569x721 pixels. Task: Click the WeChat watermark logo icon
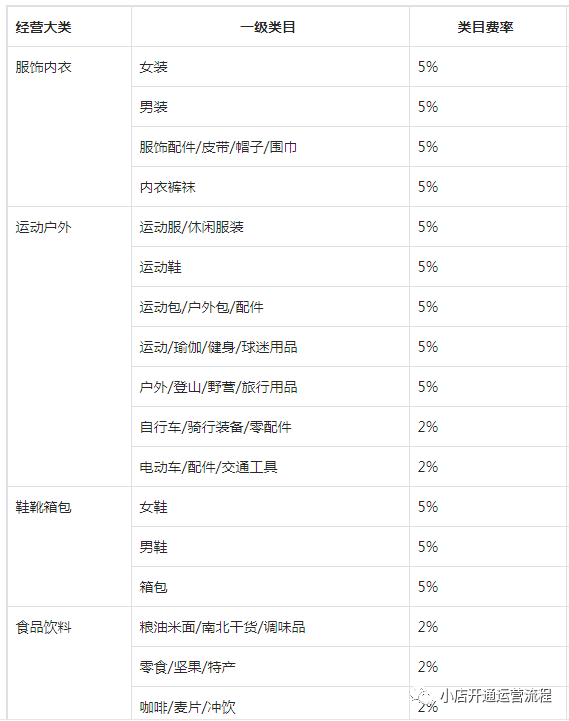(421, 696)
